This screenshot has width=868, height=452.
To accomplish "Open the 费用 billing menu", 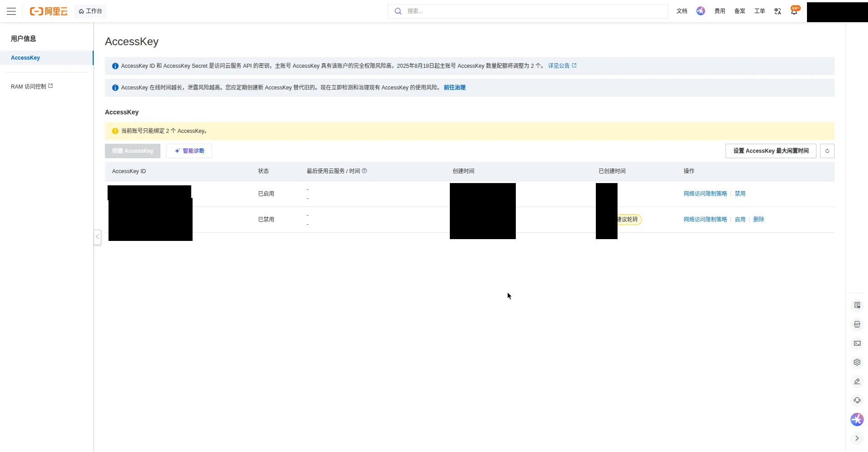I will [x=720, y=11].
